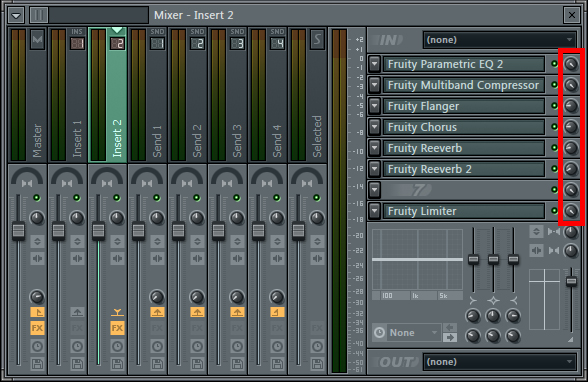Swap left/right channels on Insert 1
The height and width of the screenshot is (382, 588).
click(x=77, y=258)
